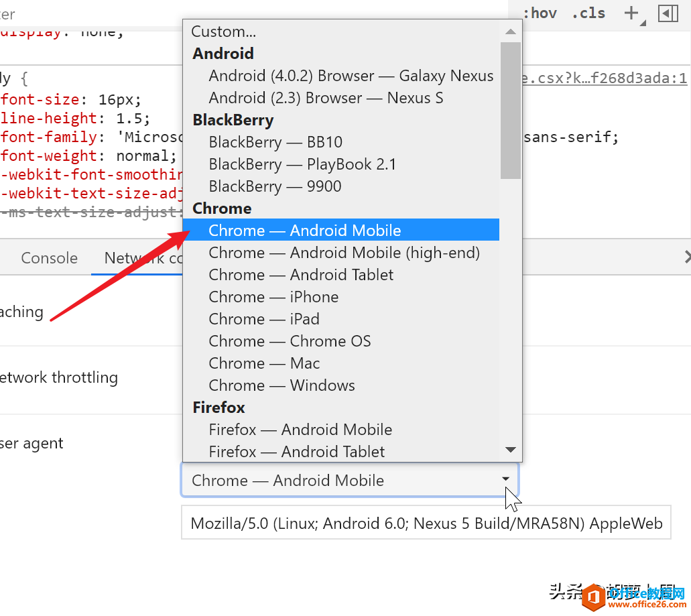The width and height of the screenshot is (691, 616).
Task: Select Firefox — Android Mobile option
Action: coord(340,429)
